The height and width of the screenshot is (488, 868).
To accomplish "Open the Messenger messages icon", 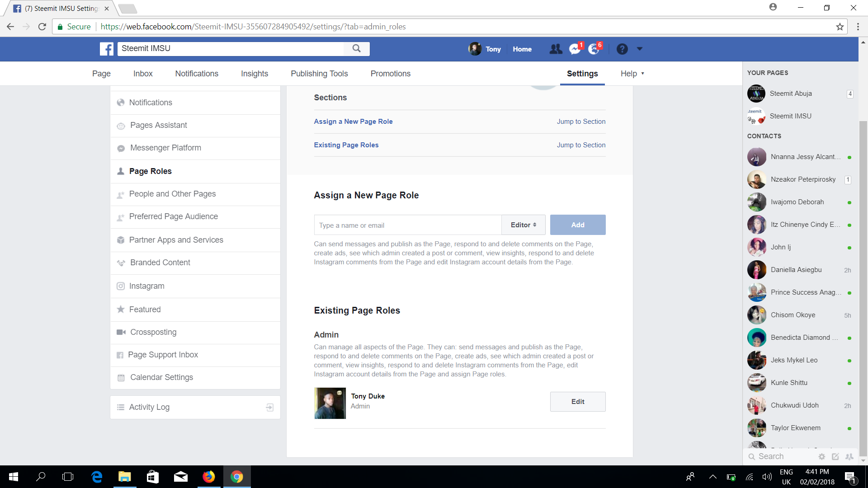I will pyautogui.click(x=575, y=49).
